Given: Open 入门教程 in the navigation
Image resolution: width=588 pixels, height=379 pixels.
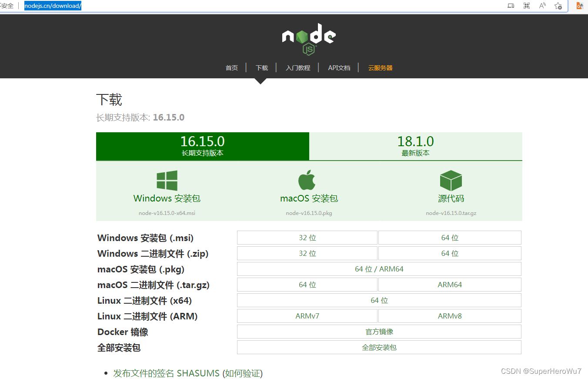Looking at the screenshot, I should [x=298, y=68].
